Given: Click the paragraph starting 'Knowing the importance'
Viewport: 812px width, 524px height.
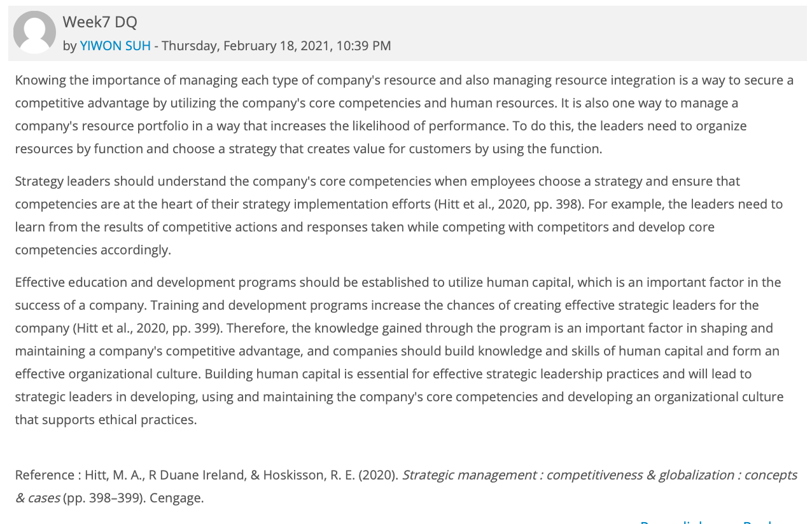Looking at the screenshot, I should (404, 114).
